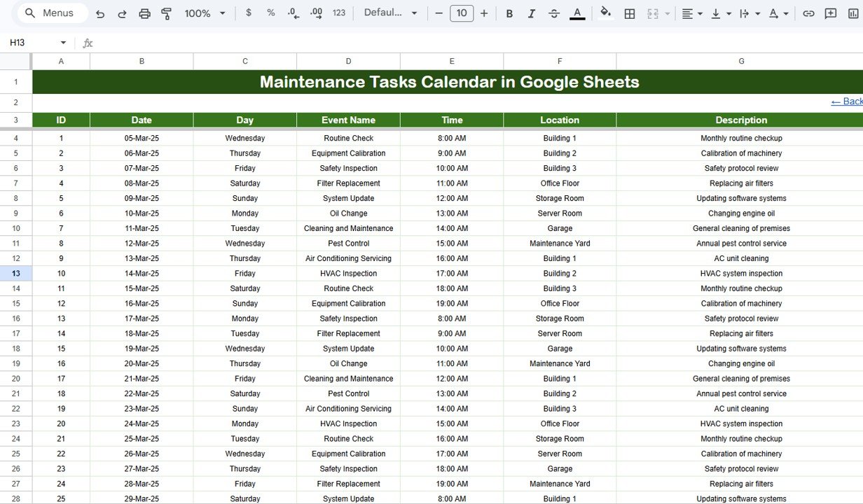Select the 17:00 AM time cell in row 13
Screen dimensions: 863x504
(452, 274)
